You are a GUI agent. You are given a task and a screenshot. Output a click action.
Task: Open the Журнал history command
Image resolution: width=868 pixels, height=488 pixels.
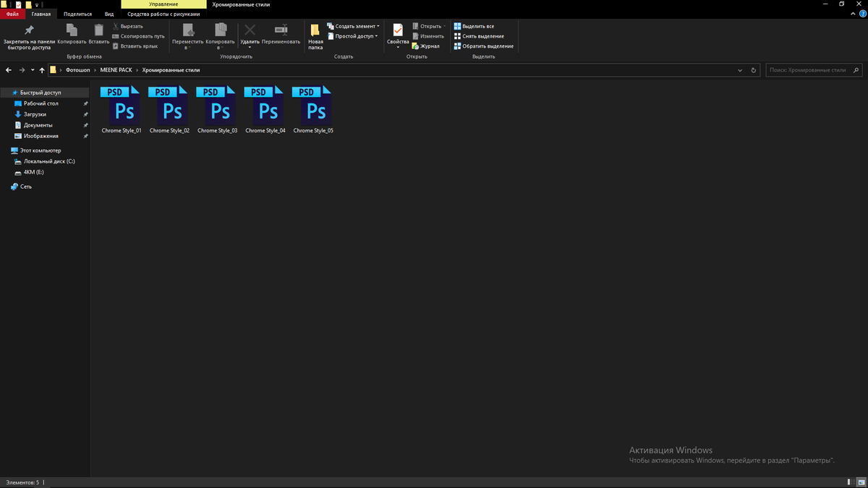coord(425,46)
